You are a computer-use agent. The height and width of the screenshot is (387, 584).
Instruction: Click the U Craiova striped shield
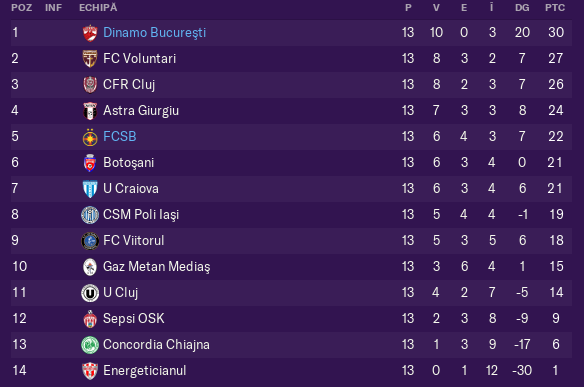(90, 189)
